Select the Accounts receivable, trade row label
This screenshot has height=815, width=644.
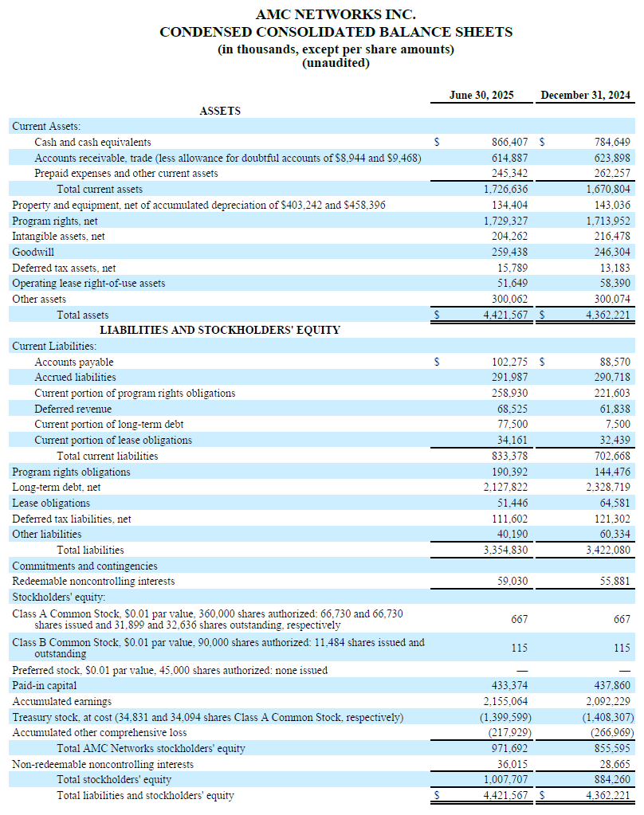pos(228,158)
